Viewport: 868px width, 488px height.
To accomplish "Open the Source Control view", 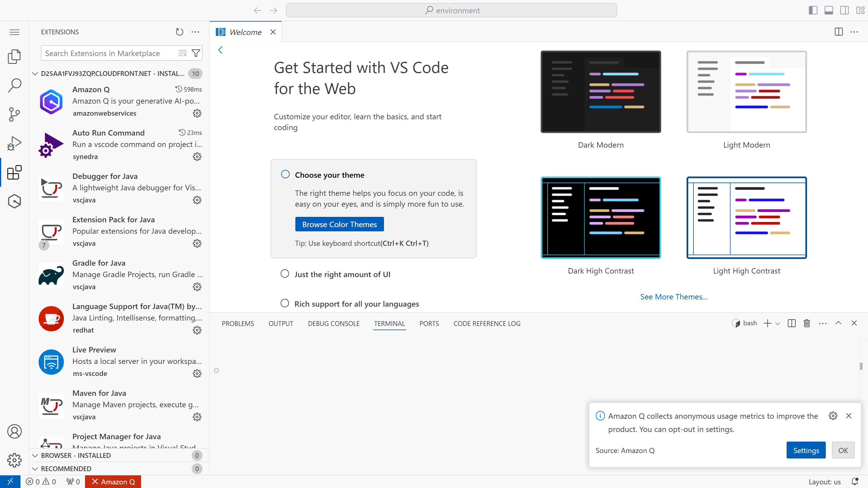I will point(14,114).
